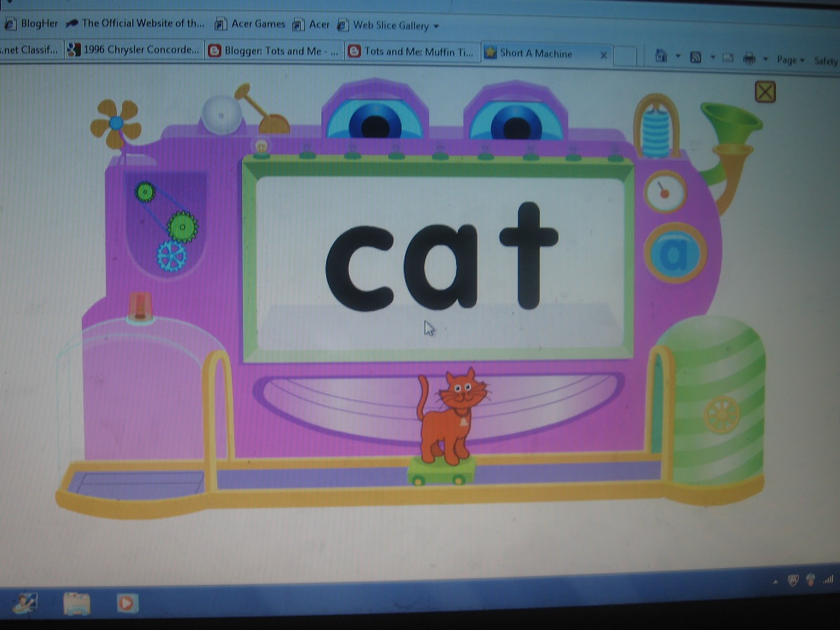840x630 pixels.
Task: Open the BlogHer favorite link
Action: (x=31, y=23)
